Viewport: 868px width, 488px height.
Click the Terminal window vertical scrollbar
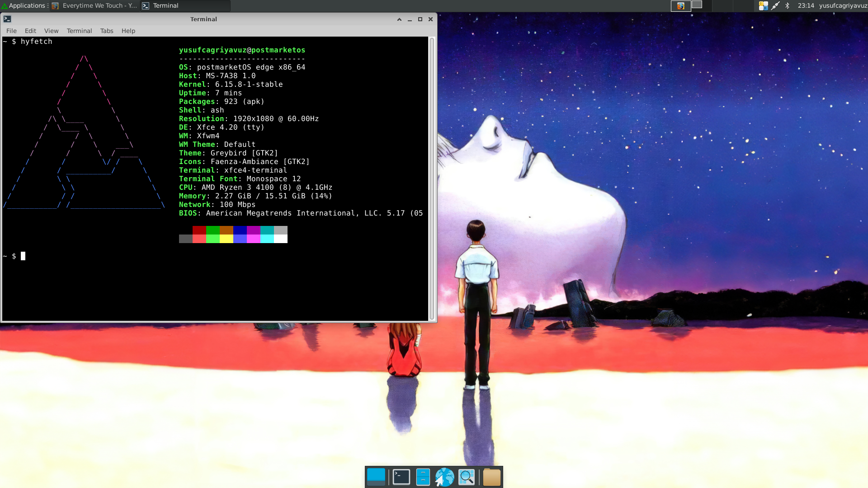coord(432,178)
